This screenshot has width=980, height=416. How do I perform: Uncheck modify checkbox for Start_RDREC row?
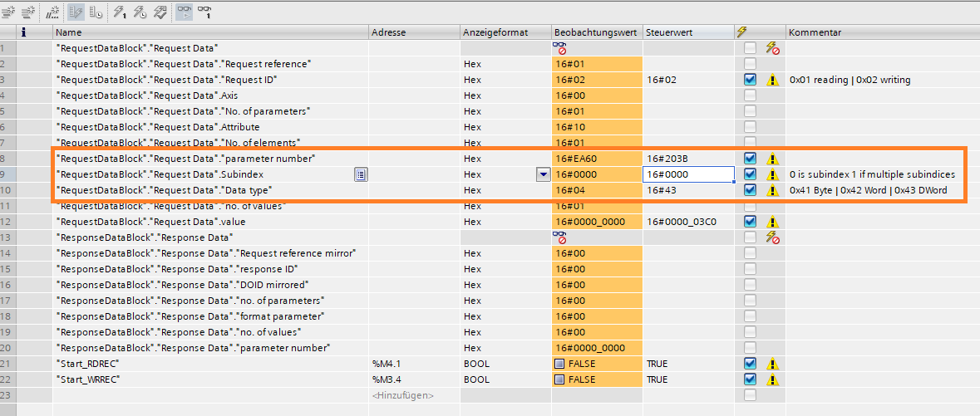point(750,364)
